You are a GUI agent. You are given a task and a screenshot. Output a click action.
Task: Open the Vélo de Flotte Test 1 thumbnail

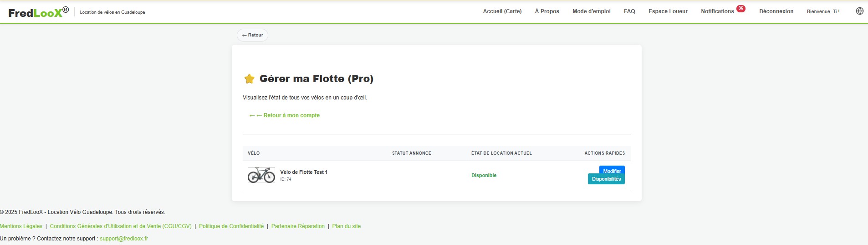point(261,175)
